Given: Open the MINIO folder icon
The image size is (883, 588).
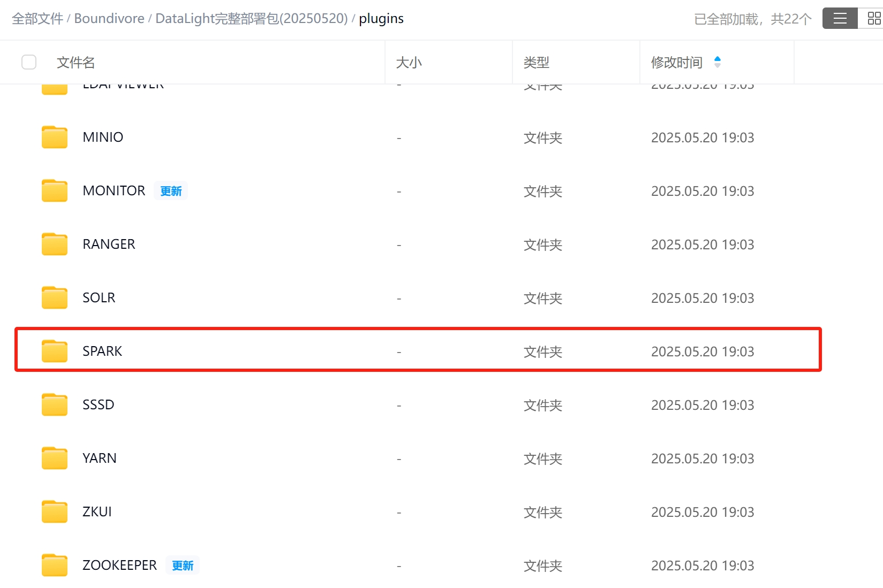Looking at the screenshot, I should tap(55, 137).
